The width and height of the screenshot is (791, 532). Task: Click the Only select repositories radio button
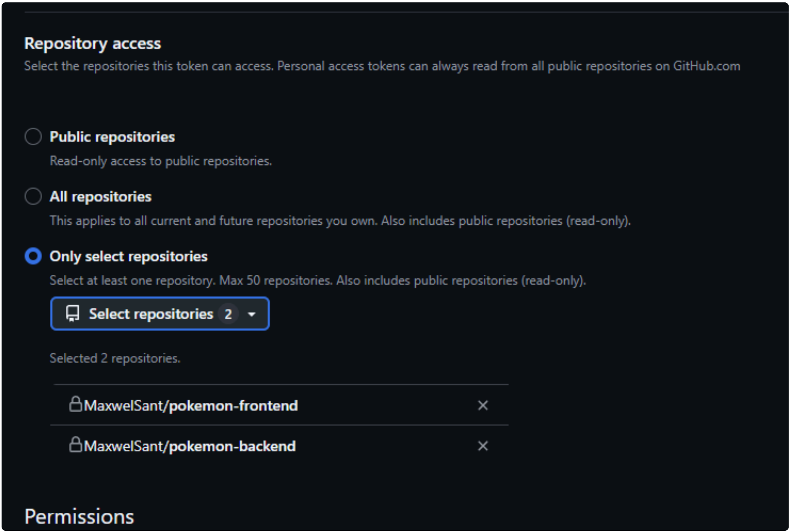33,256
